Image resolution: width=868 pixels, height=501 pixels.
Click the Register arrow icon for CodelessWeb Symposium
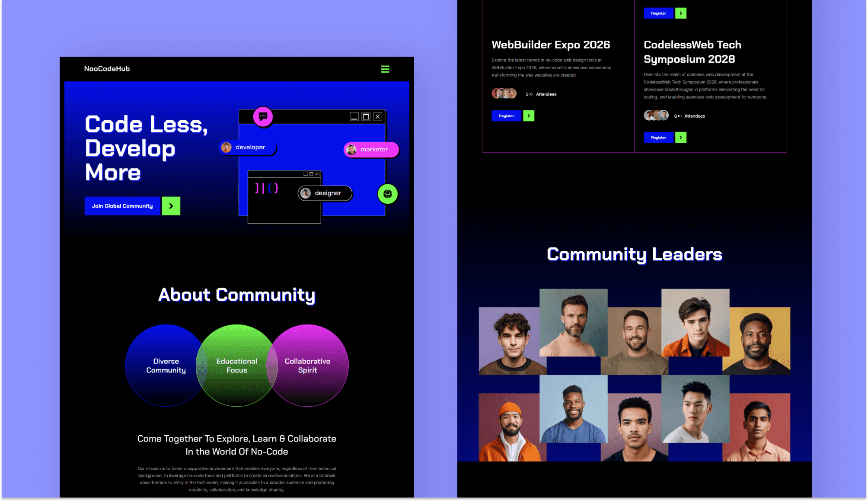(x=681, y=137)
